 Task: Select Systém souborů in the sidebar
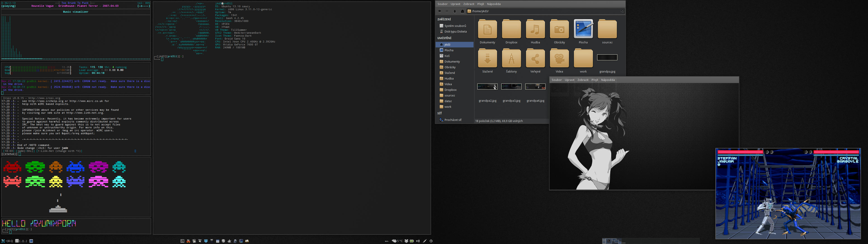(455, 26)
